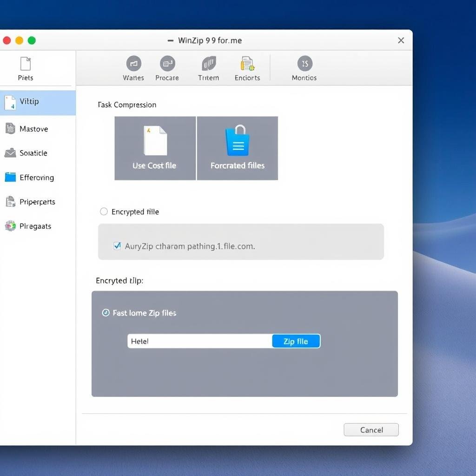Click the blank page Cost file icon

[x=155, y=140]
